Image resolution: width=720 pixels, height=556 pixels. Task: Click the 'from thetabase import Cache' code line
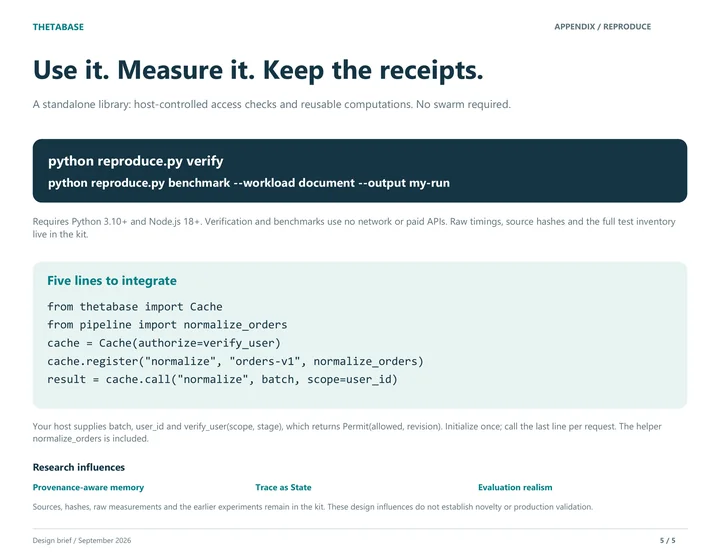tap(135, 307)
